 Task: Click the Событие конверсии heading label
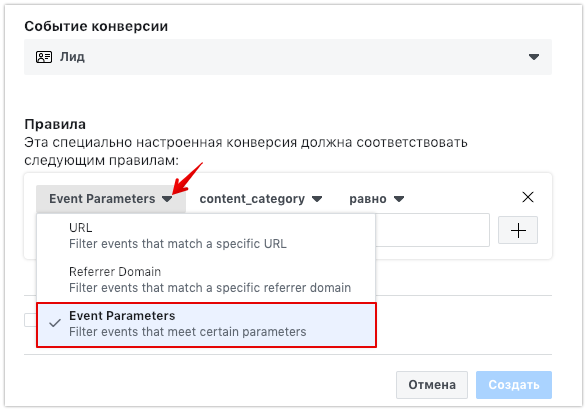[96, 26]
